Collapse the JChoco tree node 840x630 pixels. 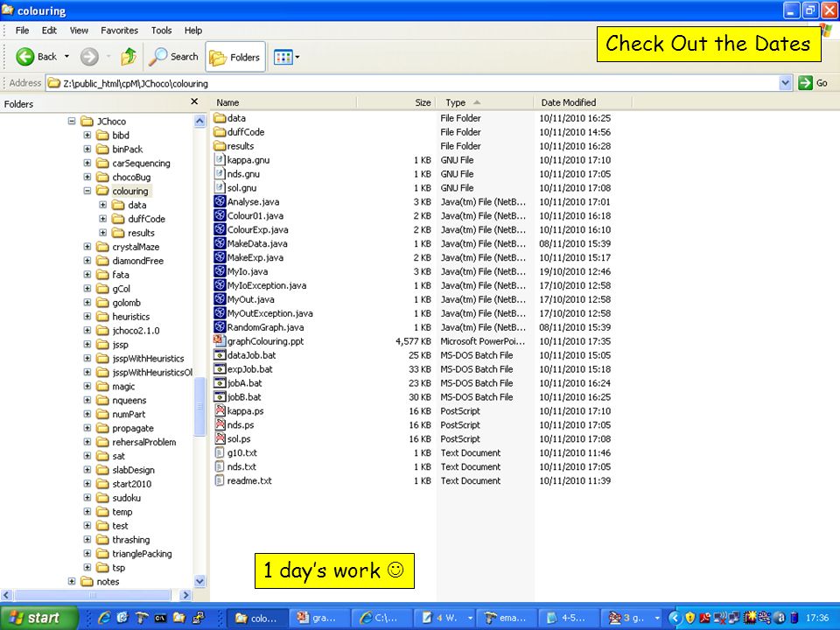point(72,121)
